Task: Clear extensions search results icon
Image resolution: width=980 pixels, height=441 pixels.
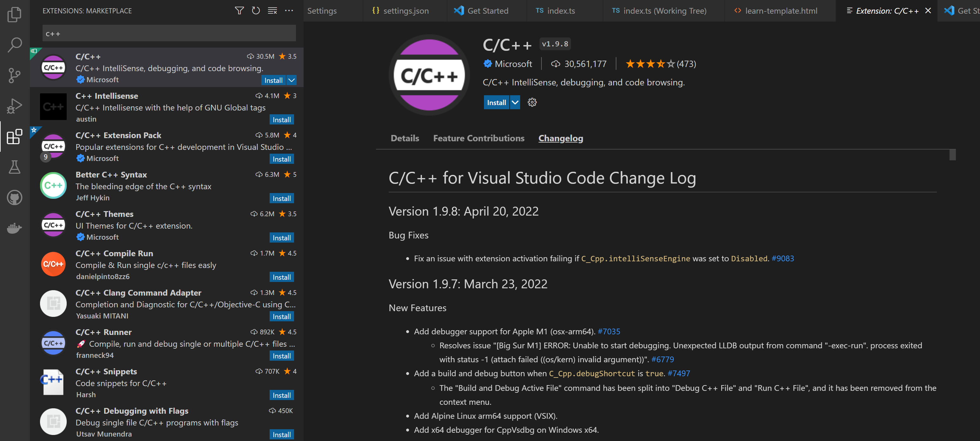Action: pyautogui.click(x=272, y=11)
